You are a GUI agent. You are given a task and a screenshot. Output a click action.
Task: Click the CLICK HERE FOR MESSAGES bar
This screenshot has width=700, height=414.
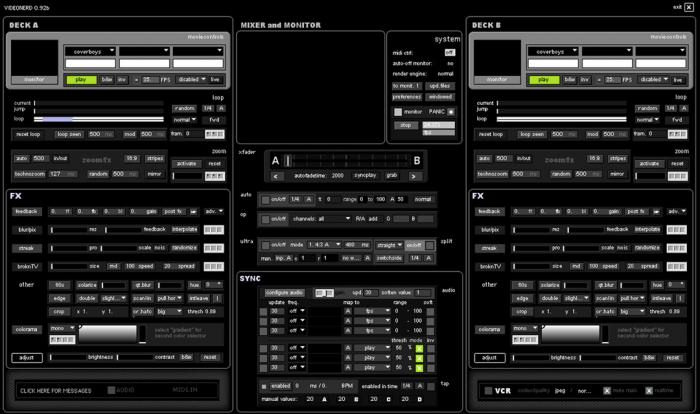tap(56, 391)
